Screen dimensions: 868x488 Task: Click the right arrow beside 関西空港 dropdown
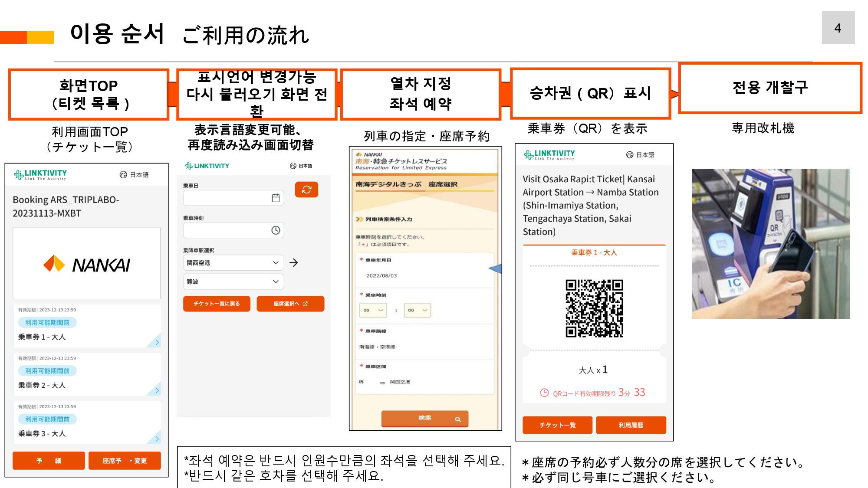(294, 263)
